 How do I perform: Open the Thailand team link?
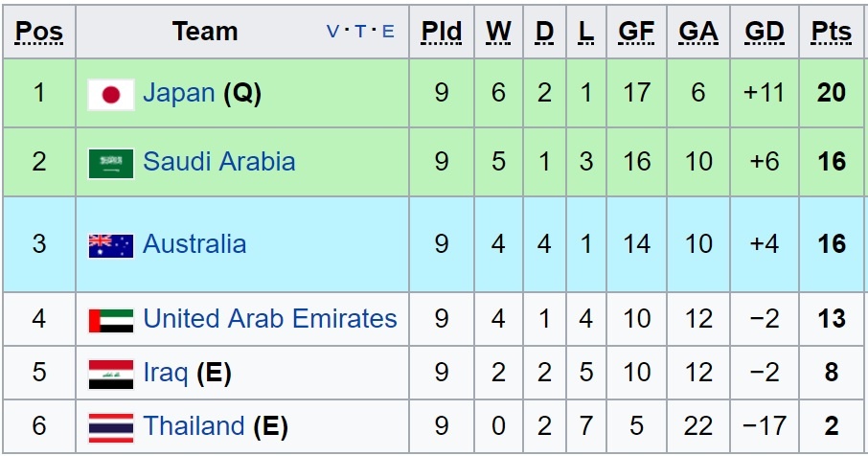point(194,425)
